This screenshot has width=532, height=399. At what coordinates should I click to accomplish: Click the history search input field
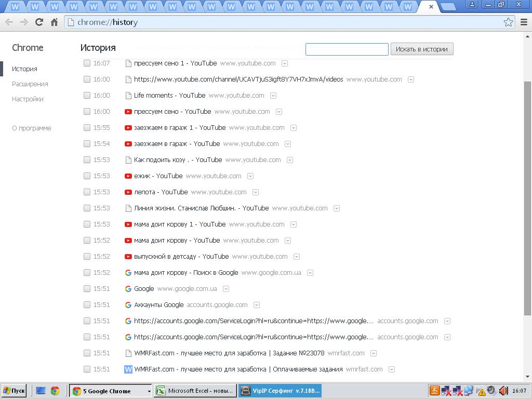pyautogui.click(x=347, y=49)
